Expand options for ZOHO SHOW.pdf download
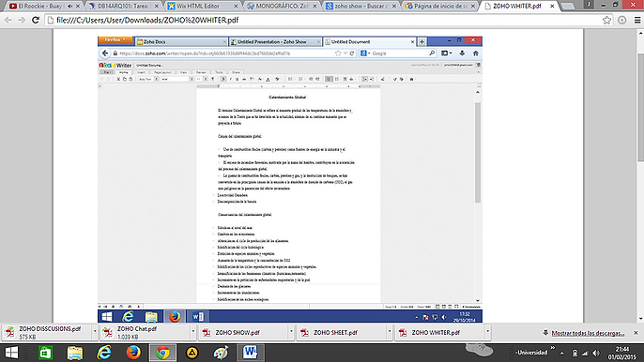Viewport: 644px width, 362px height. click(291, 331)
